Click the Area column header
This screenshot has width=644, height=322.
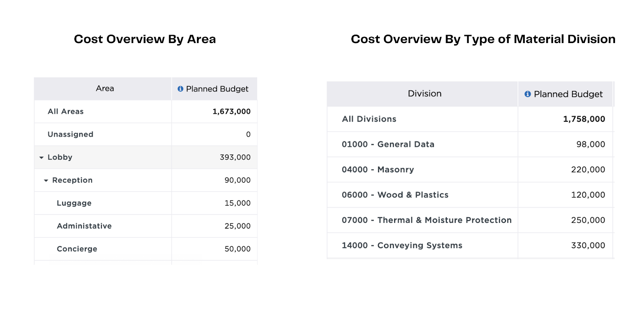click(105, 89)
